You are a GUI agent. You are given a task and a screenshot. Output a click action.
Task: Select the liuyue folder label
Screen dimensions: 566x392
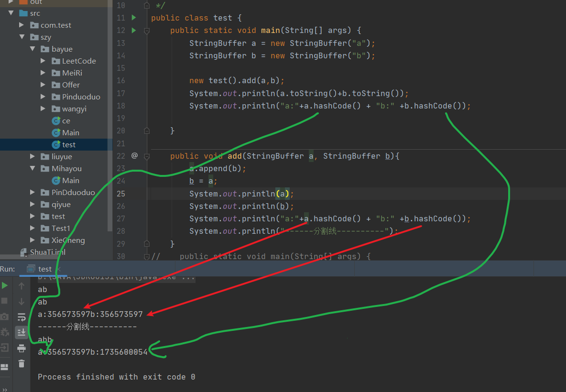point(62,157)
